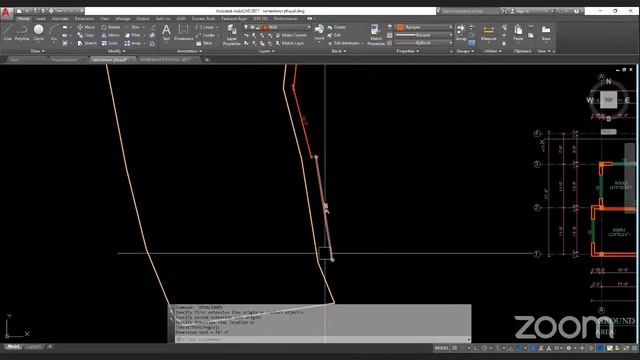Toggle grid display in status bar
The image size is (640, 360).
[x=454, y=348]
